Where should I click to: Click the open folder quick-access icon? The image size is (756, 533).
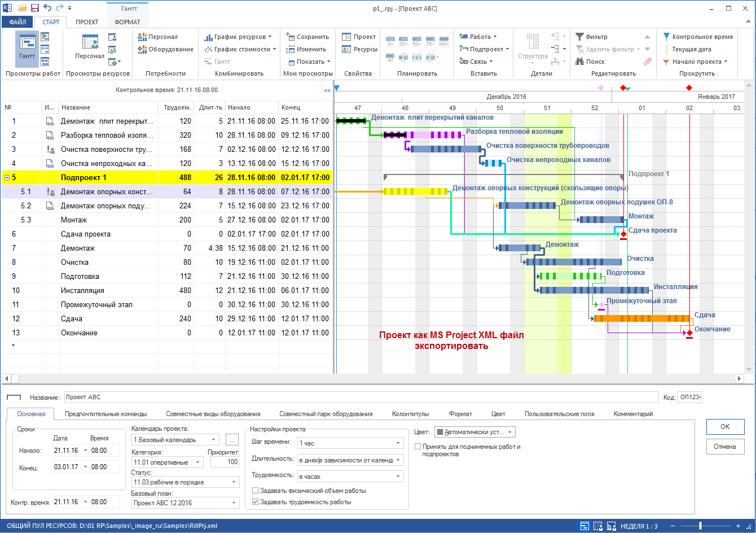(23, 8)
